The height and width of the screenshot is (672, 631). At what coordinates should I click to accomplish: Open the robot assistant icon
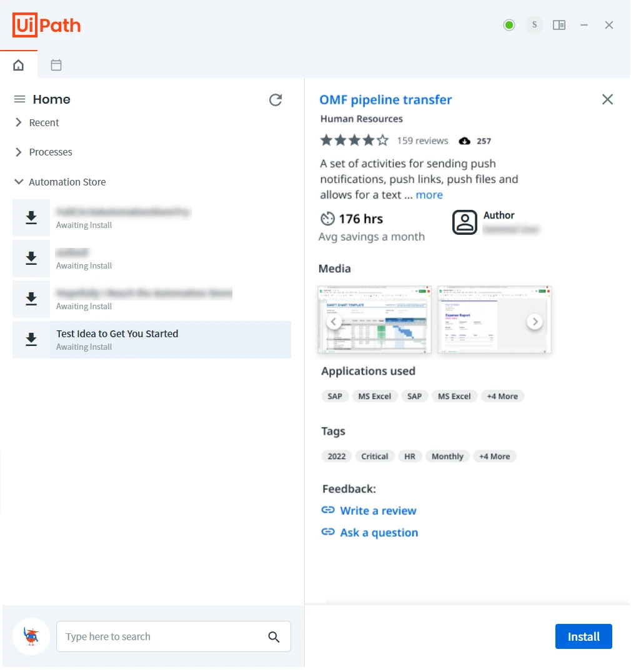[31, 636]
